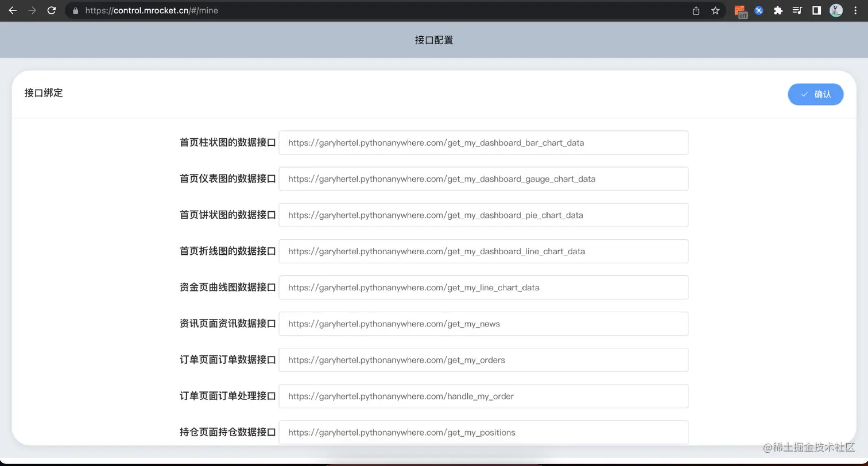Click the address bar URL control.mrocket.cn
The width and height of the screenshot is (868, 466).
pyautogui.click(x=152, y=10)
